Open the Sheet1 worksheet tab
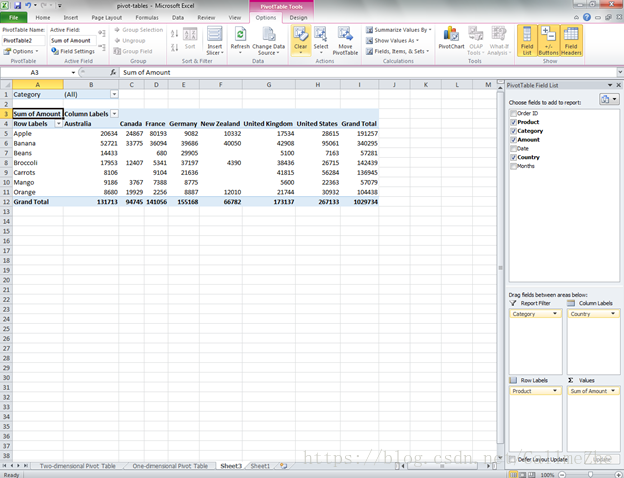Image resolution: width=624 pixels, height=478 pixels. pyautogui.click(x=260, y=466)
